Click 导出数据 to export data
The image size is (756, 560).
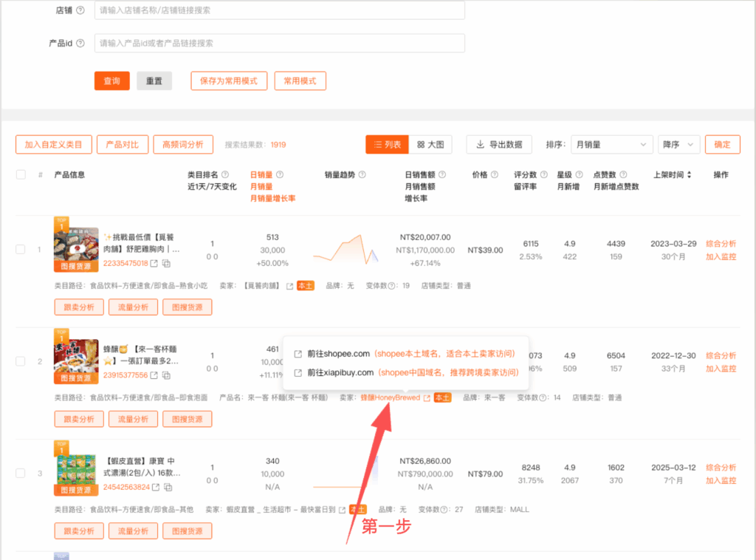[x=499, y=145]
